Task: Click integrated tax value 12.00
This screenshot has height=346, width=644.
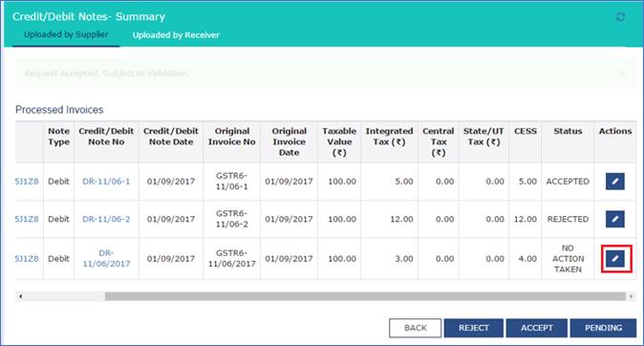Action: tap(401, 219)
